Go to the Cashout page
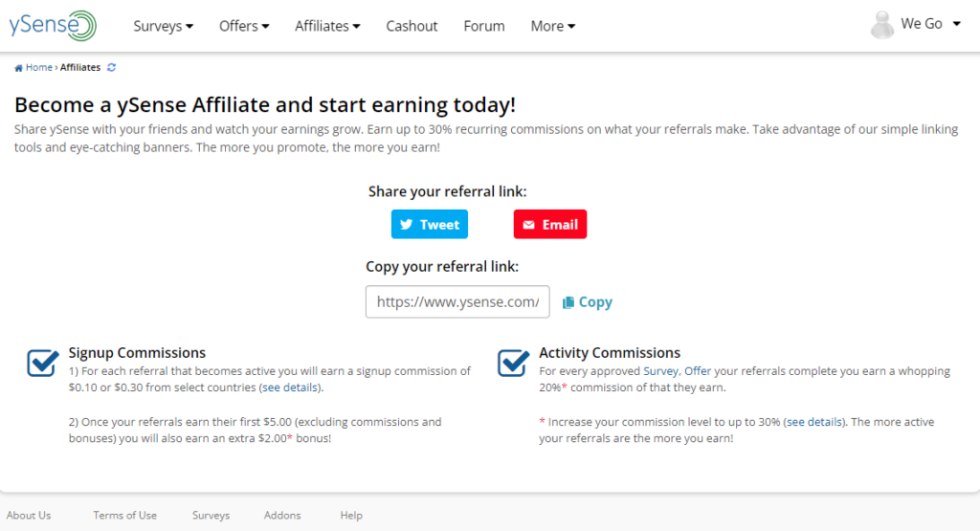Image resolution: width=980 pixels, height=531 pixels. [412, 26]
